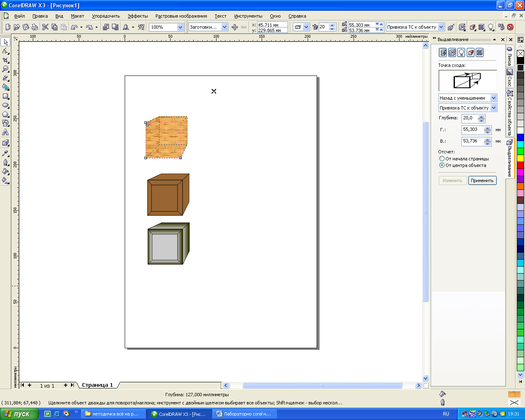This screenshot has width=525, height=420.
Task: Open the Инструменты menu
Action: pyautogui.click(x=248, y=16)
